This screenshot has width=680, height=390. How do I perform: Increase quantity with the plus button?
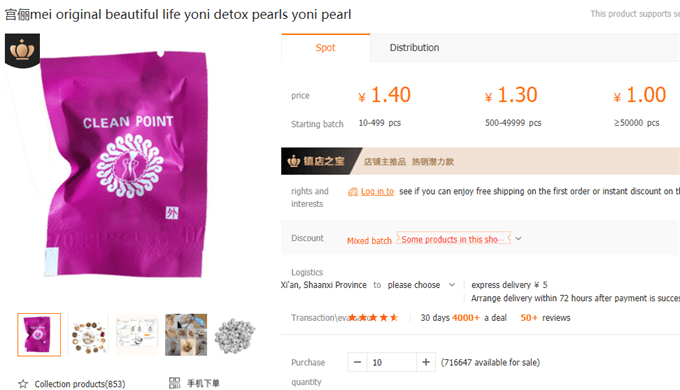pyautogui.click(x=426, y=362)
